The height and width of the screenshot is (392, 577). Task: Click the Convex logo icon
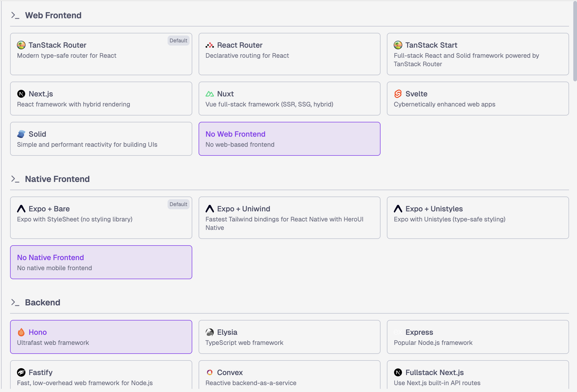click(x=209, y=372)
